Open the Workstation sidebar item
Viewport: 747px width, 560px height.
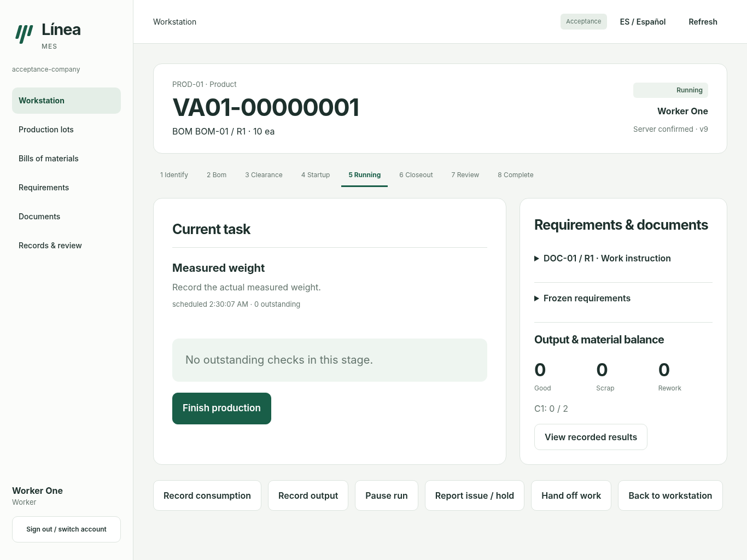click(x=66, y=101)
